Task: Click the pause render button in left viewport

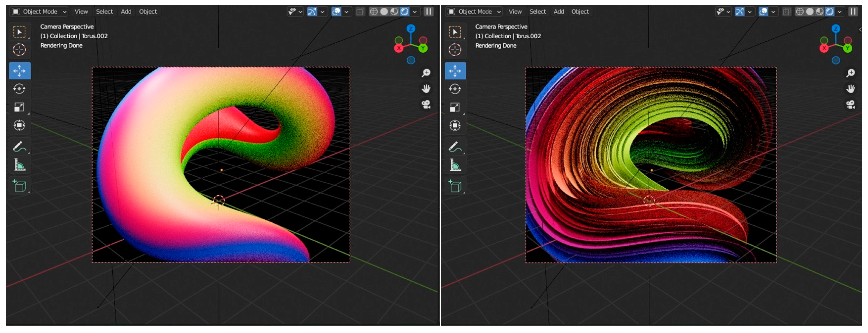Action: point(428,12)
